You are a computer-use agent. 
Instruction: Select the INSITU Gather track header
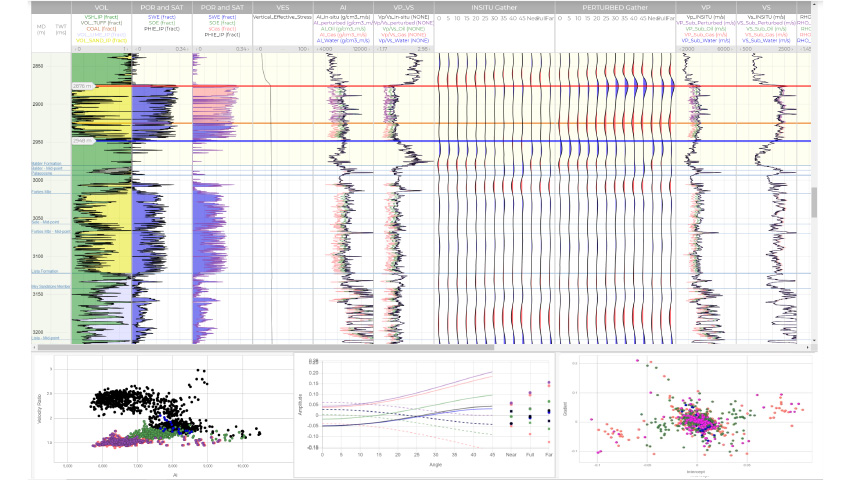pyautogui.click(x=494, y=8)
